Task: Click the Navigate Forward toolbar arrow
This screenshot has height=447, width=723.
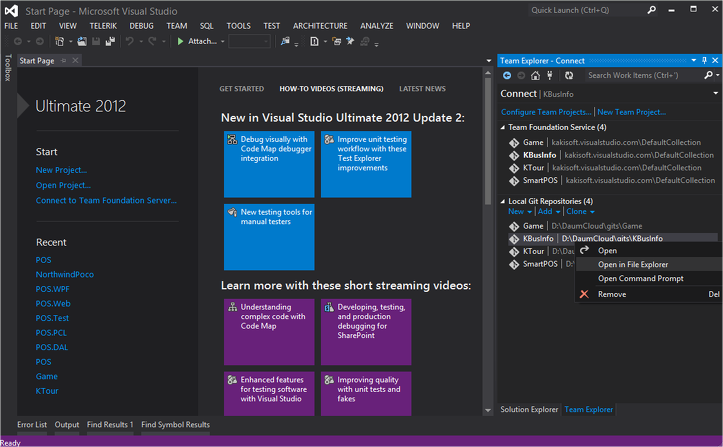Action: 40,42
